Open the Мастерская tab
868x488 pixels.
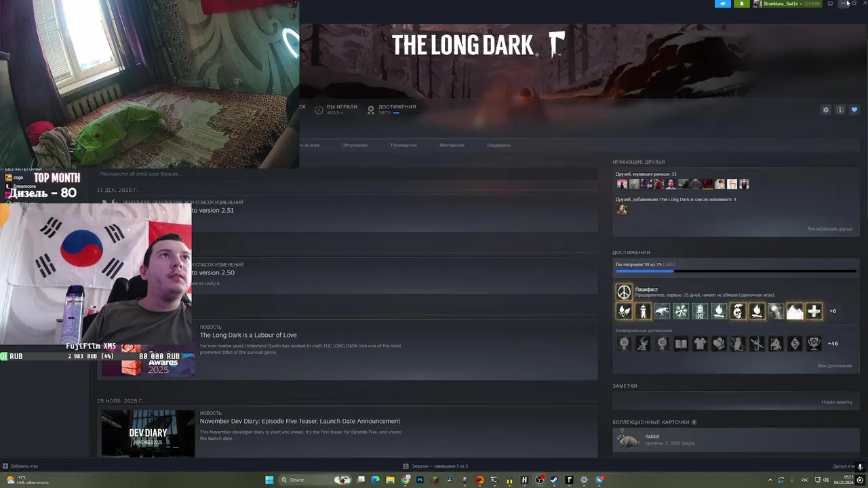(x=452, y=145)
